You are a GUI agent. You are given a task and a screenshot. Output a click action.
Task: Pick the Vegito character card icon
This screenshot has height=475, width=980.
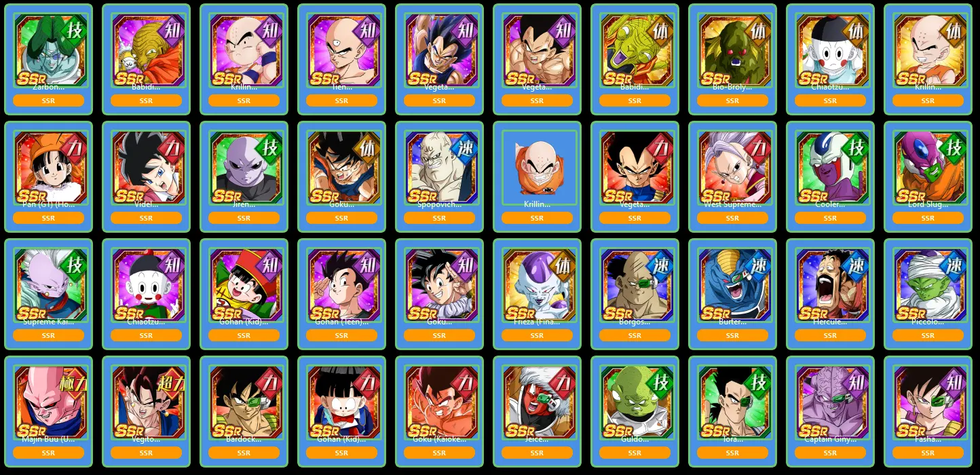tap(146, 403)
